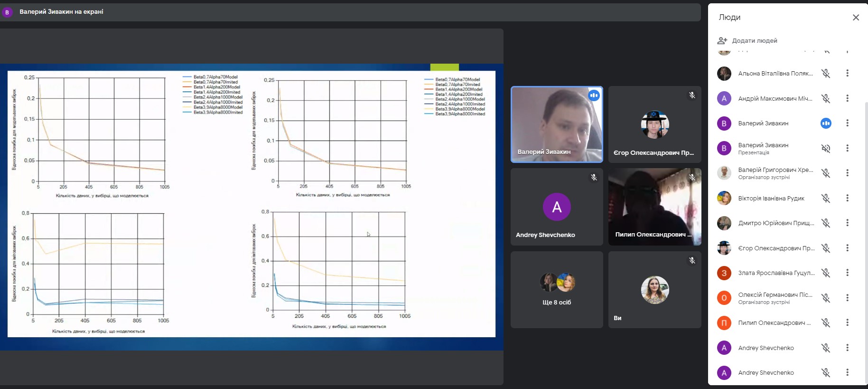Open more options for Альона Віталіївна
This screenshot has width=868, height=389.
click(x=847, y=73)
